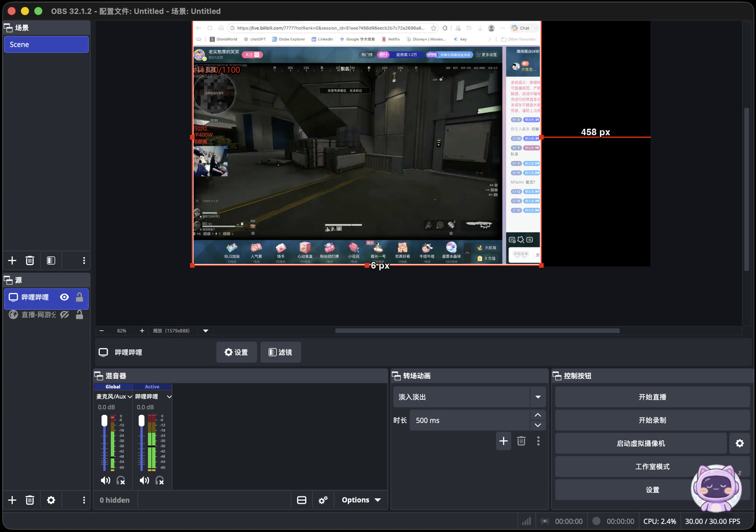This screenshot has height=532, width=756.
Task: Zoom in preview with plus icon
Action: click(142, 331)
